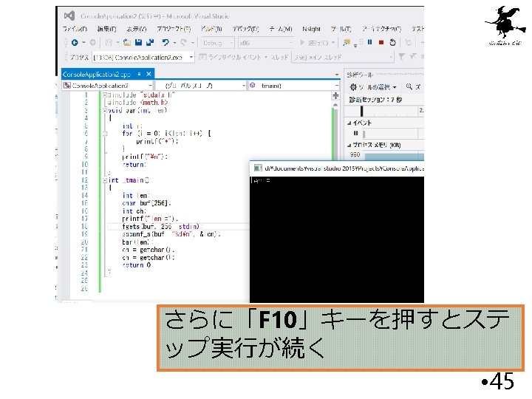This screenshot has width=532, height=399.
Task: Stop debugging with the red square icon
Action: pyautogui.click(x=381, y=42)
